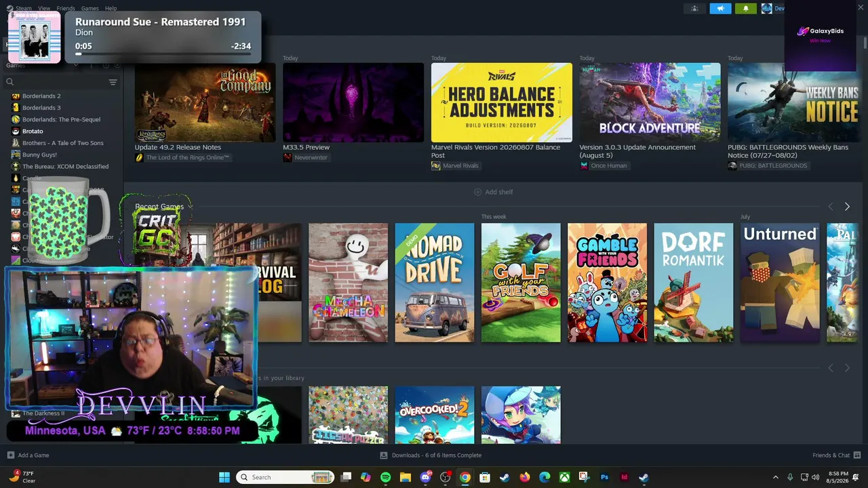This screenshot has width=868, height=488.
Task: Open the Update 49.2 Release Notes headline
Action: (x=178, y=147)
